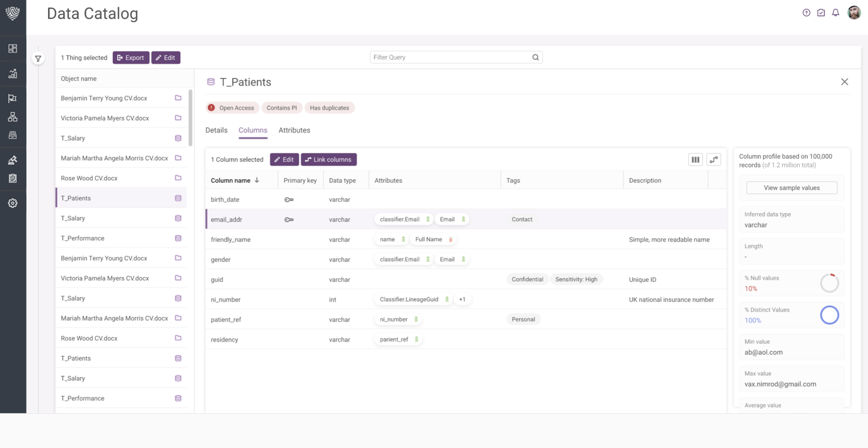The image size is (868, 448).
Task: Click the Contains PI badge
Action: (282, 108)
